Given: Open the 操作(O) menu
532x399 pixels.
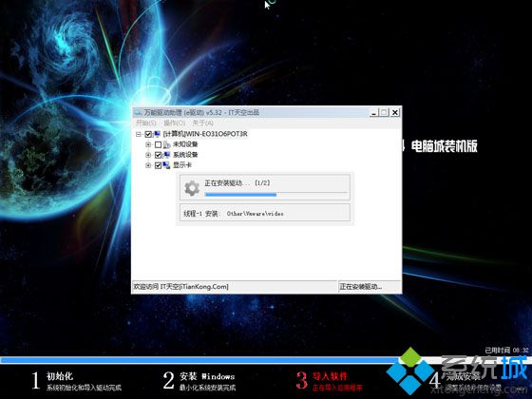Looking at the screenshot, I should [x=175, y=123].
